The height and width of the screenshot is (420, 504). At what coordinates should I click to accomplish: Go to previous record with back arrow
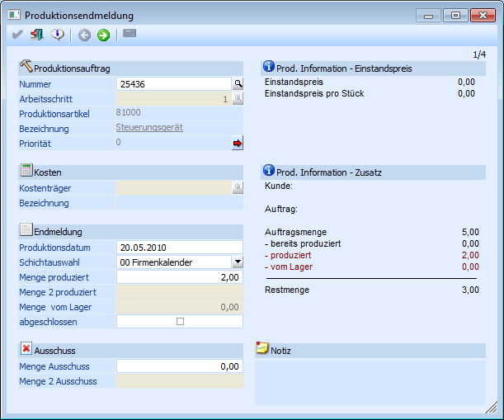point(84,35)
